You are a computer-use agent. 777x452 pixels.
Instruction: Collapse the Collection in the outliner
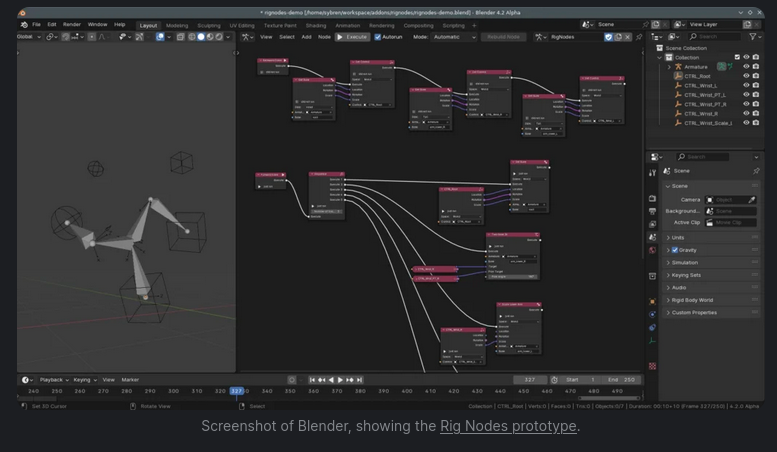[x=660, y=57]
